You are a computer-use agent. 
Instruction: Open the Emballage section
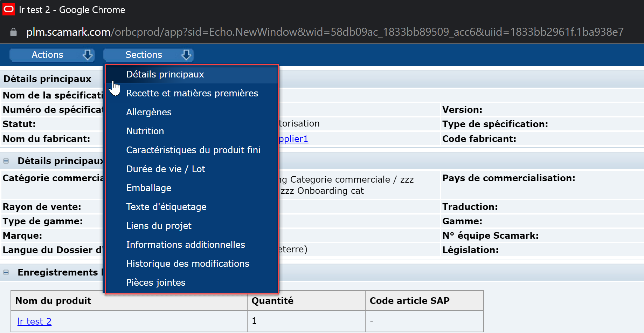(x=192, y=188)
